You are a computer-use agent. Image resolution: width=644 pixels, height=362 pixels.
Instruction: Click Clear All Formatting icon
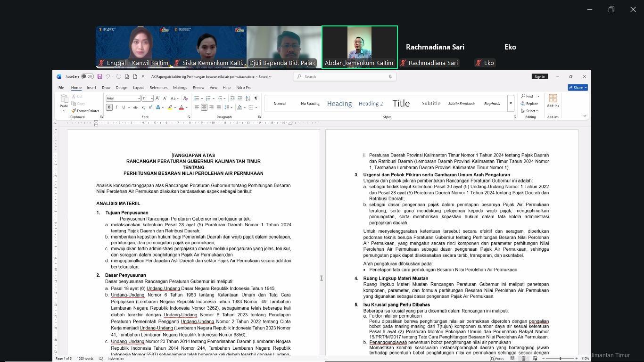(185, 99)
